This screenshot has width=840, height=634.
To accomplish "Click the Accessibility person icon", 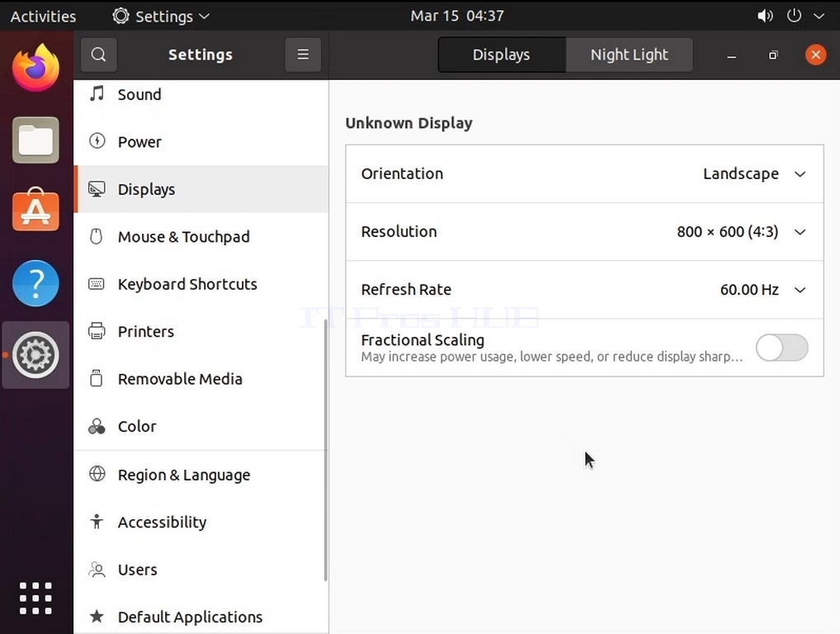I will point(97,521).
